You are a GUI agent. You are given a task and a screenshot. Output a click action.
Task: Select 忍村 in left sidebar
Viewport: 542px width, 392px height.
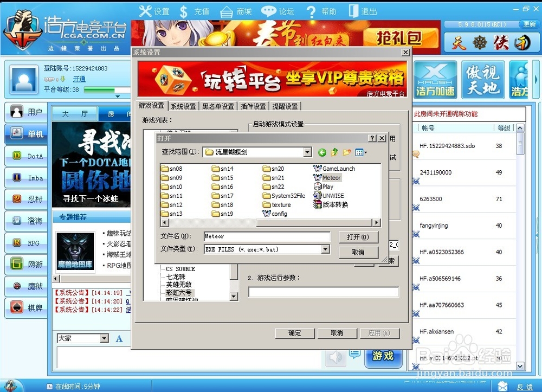pos(26,199)
